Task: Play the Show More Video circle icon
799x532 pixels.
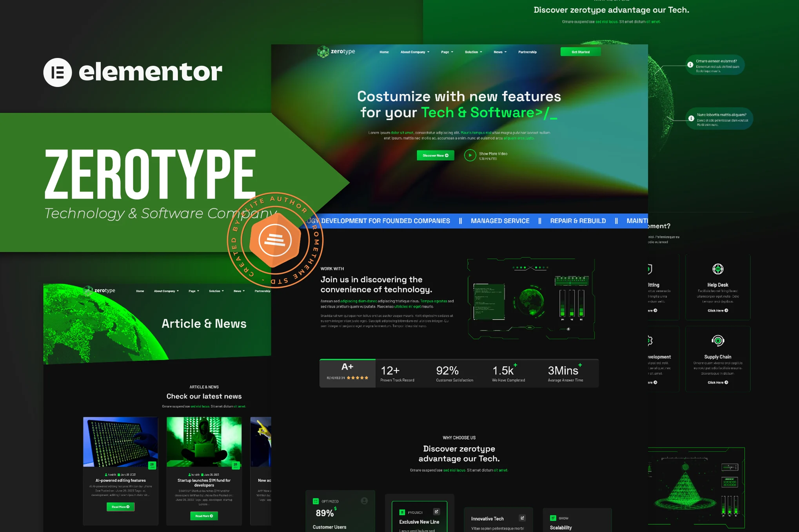Action: (x=470, y=156)
